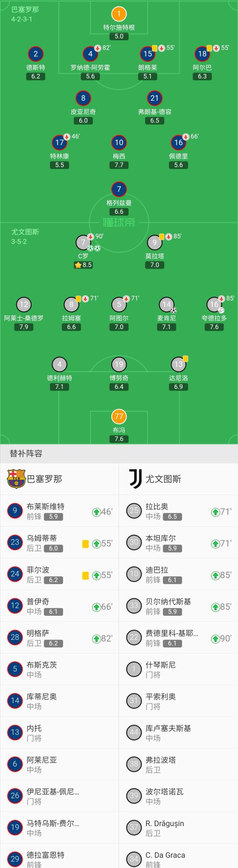
Task: Click the 巴塞罗那 team name in substitutes header
Action: tap(44, 479)
